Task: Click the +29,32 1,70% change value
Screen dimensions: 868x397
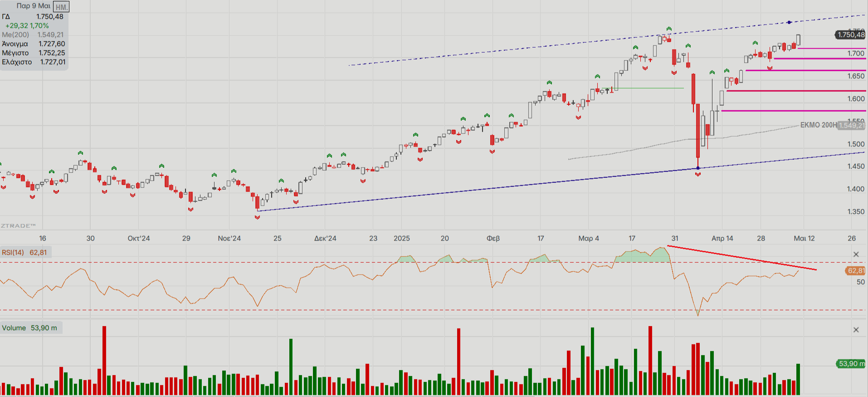Action: tap(27, 26)
